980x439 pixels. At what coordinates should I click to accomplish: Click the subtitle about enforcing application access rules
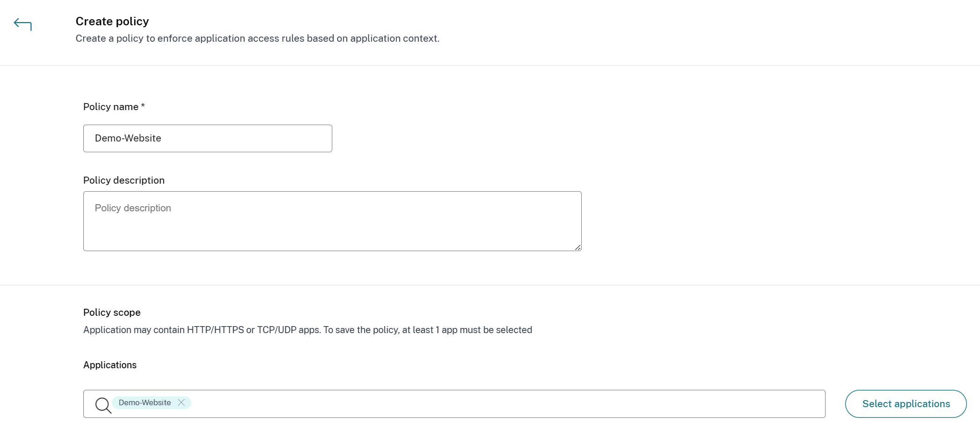257,38
